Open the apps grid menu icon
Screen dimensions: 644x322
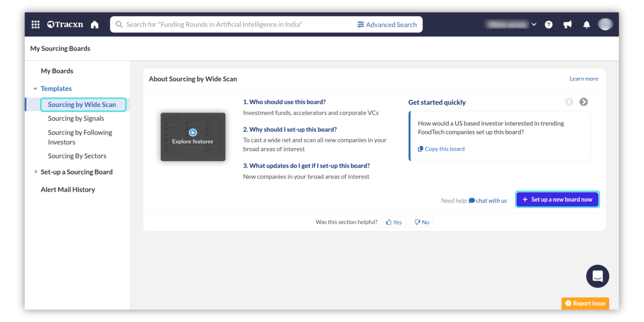pyautogui.click(x=36, y=24)
